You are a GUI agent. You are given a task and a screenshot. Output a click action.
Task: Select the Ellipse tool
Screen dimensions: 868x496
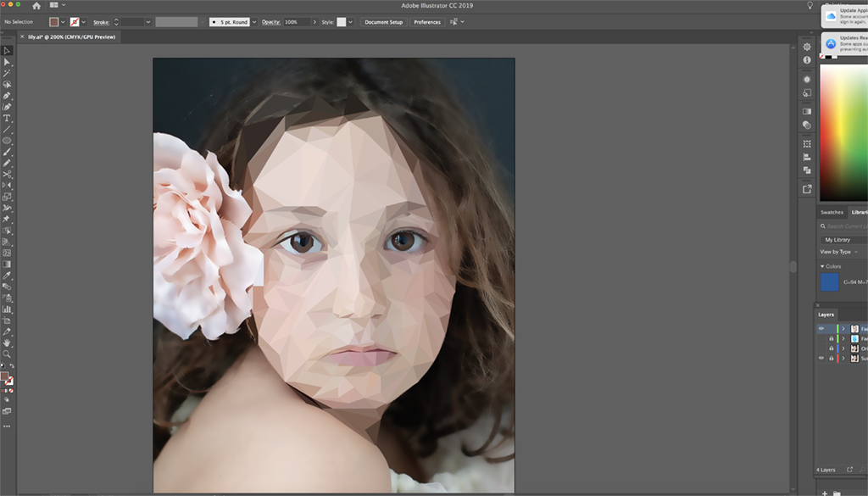pos(7,141)
